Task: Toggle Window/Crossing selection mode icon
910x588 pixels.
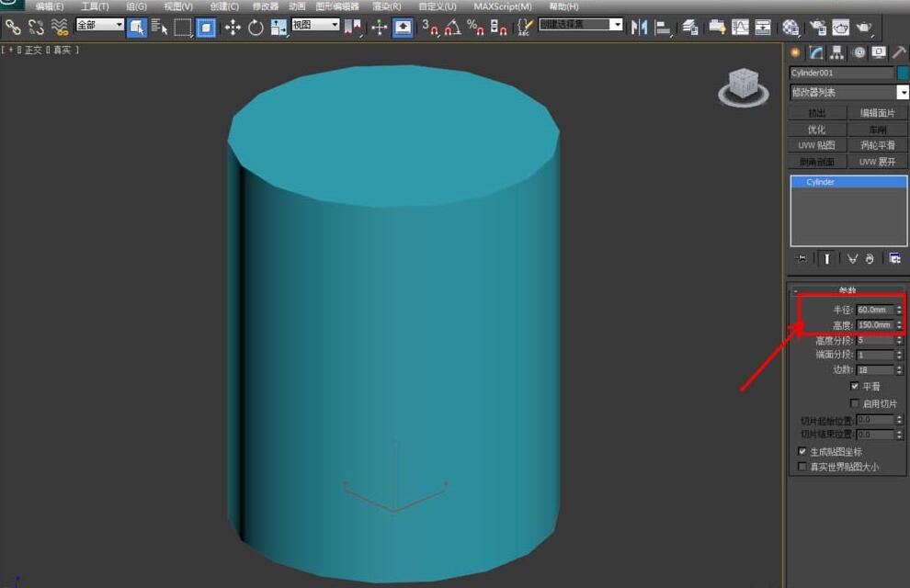Action: click(206, 28)
